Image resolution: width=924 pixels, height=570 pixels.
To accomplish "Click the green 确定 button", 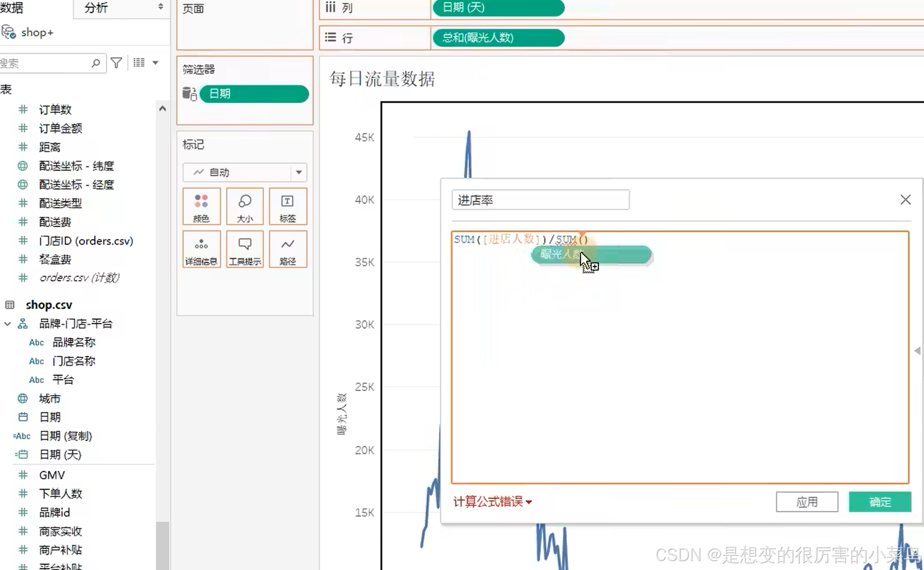I will coord(879,502).
